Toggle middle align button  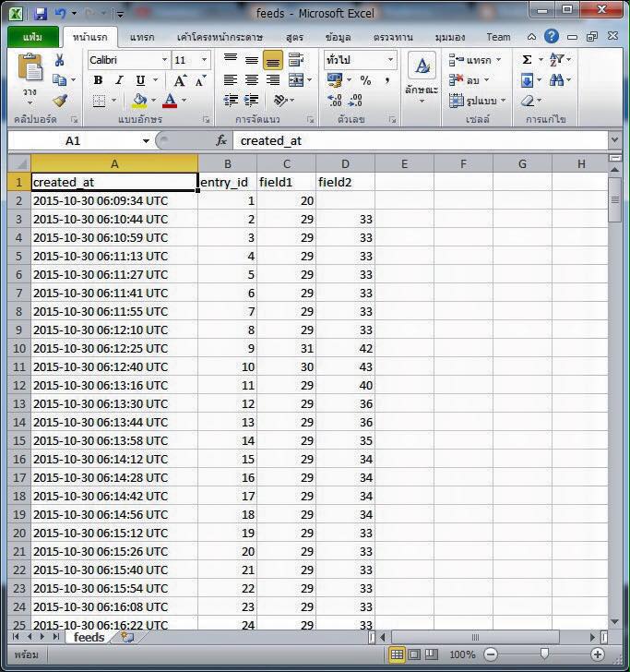point(252,60)
